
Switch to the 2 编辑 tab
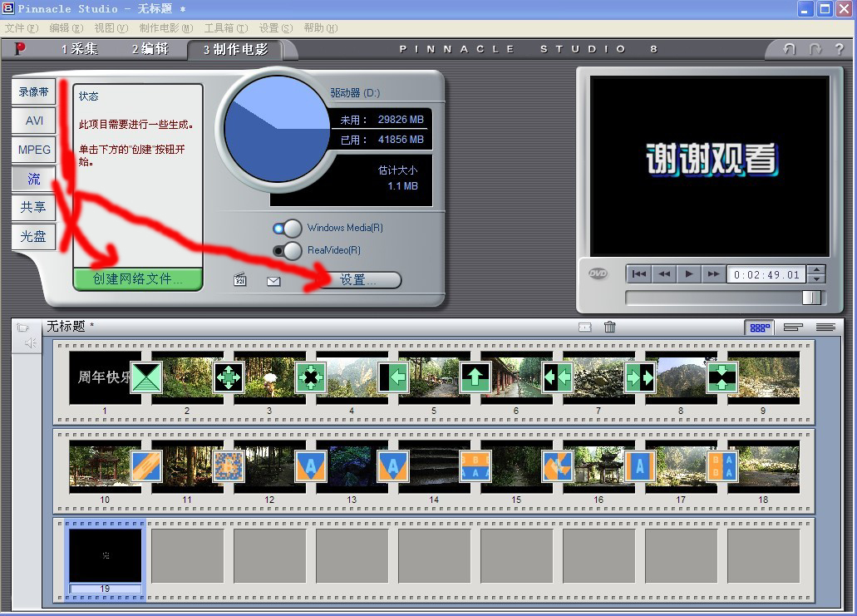[150, 49]
